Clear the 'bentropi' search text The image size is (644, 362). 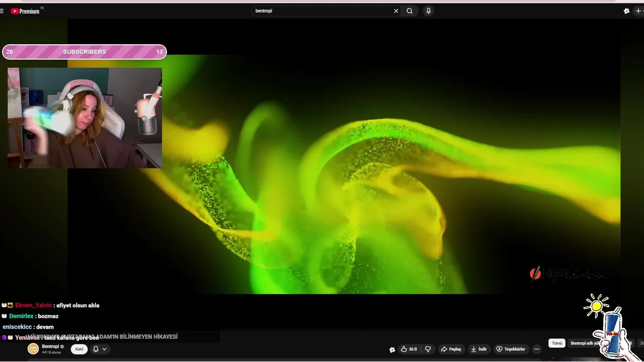point(396,11)
